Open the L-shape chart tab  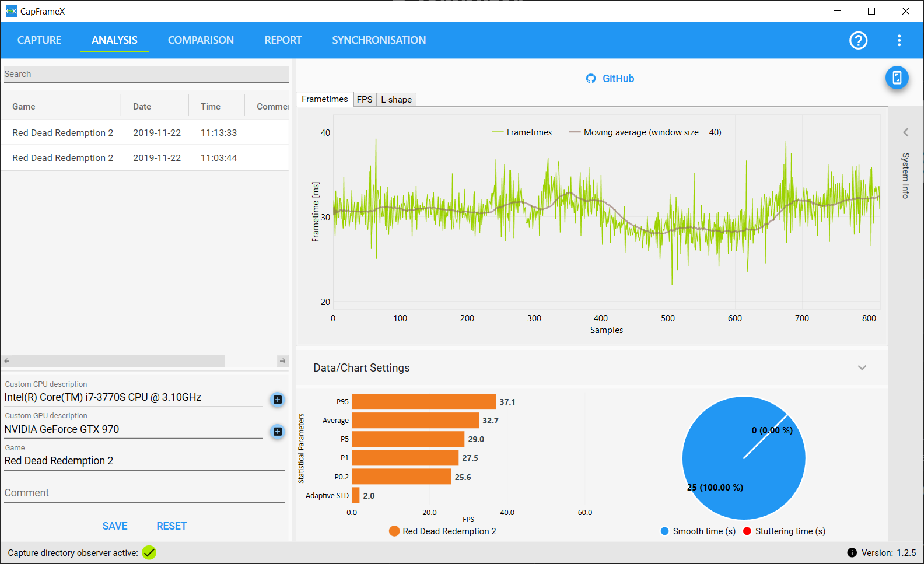coord(396,100)
